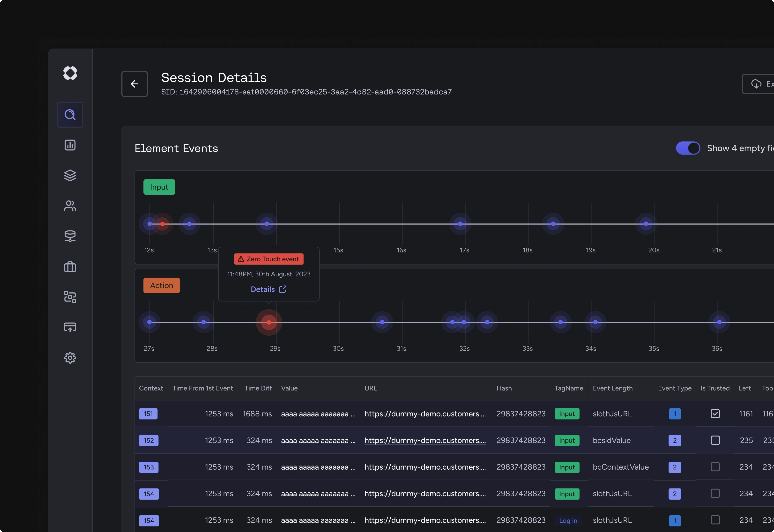The height and width of the screenshot is (532, 774).
Task: Click the Event Type column header
Action: pyautogui.click(x=675, y=388)
